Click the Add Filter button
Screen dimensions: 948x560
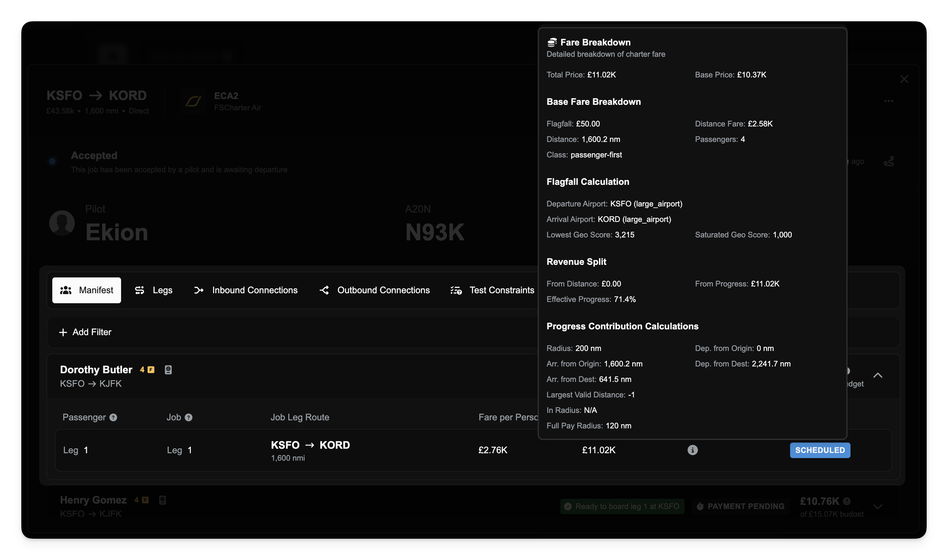85,332
